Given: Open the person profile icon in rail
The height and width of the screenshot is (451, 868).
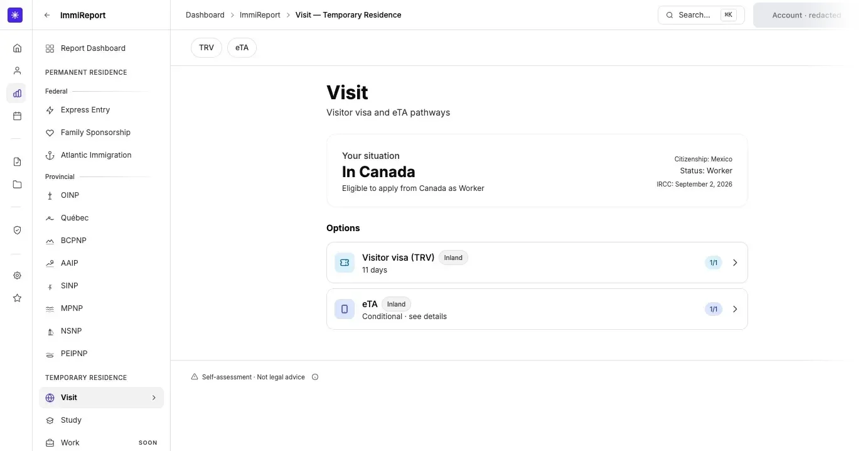Looking at the screenshot, I should click(17, 71).
